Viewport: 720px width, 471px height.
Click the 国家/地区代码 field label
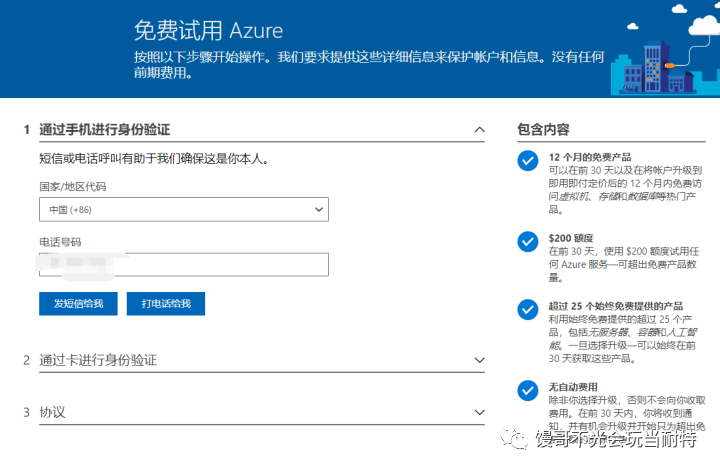[x=73, y=187]
